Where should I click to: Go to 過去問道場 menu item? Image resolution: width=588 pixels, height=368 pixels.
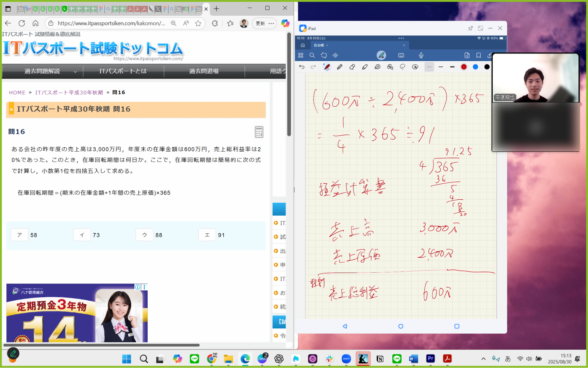[x=204, y=71]
